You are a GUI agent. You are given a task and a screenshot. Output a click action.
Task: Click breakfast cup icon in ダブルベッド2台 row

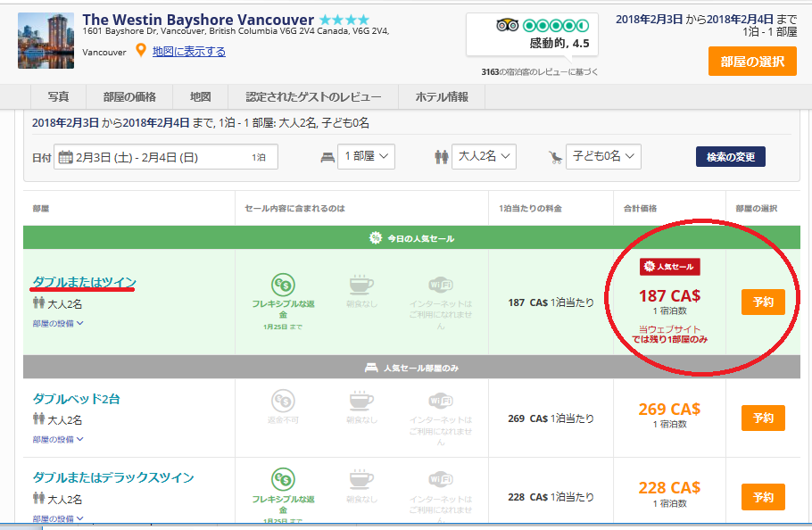(361, 401)
